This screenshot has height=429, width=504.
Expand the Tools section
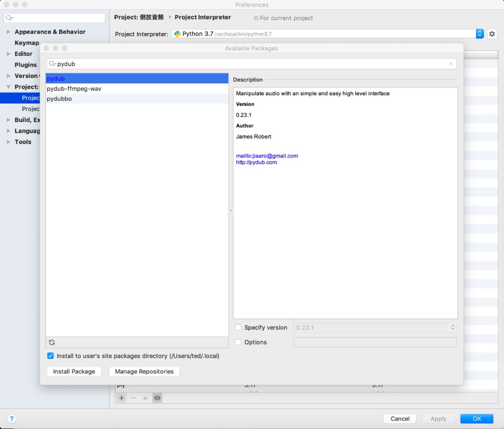(9, 142)
